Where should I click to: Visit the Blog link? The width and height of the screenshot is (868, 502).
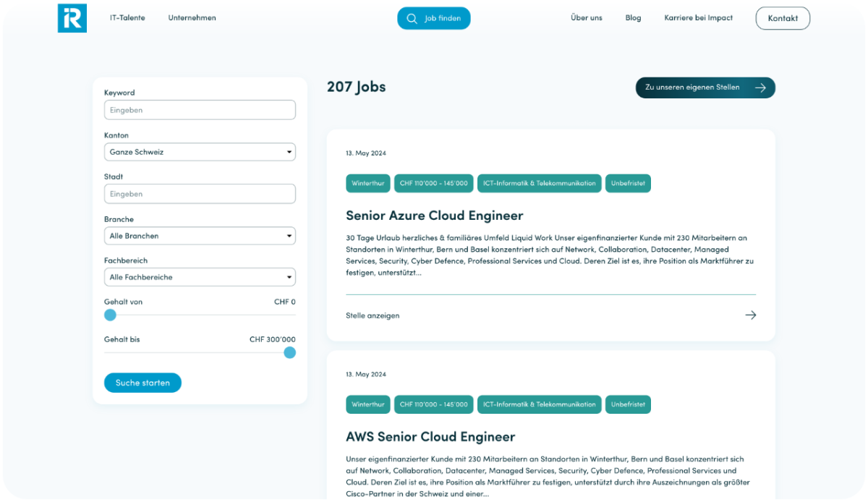pos(633,18)
